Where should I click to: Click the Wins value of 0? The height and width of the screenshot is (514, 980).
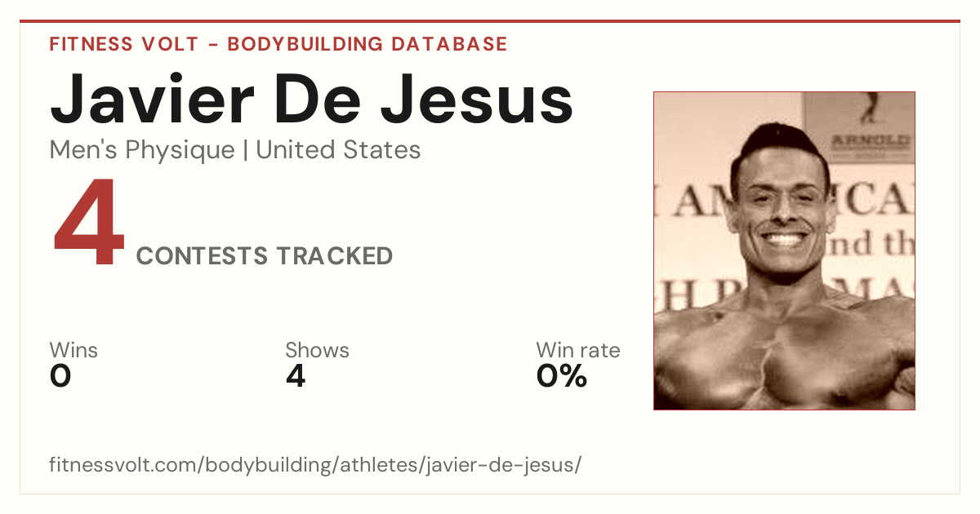tap(60, 376)
